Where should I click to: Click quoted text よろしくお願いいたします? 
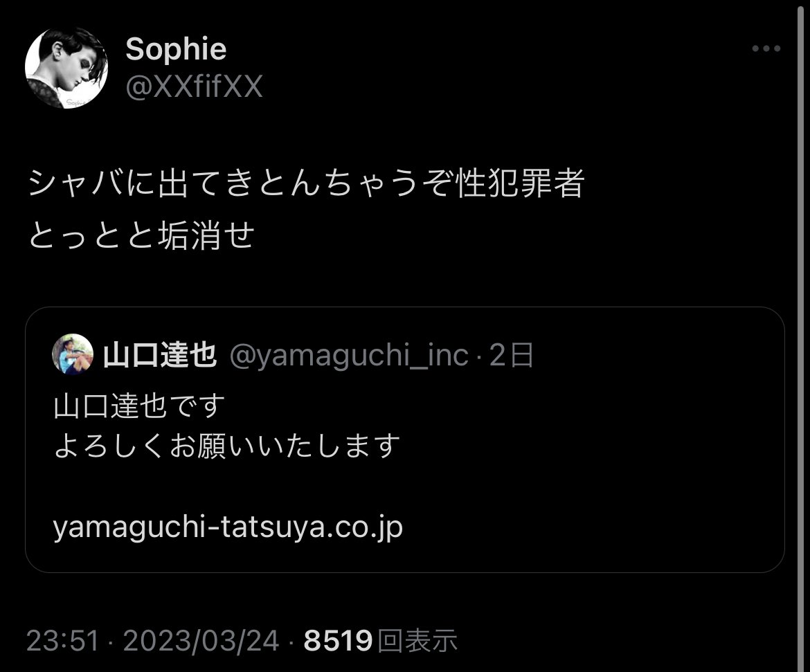(x=227, y=446)
